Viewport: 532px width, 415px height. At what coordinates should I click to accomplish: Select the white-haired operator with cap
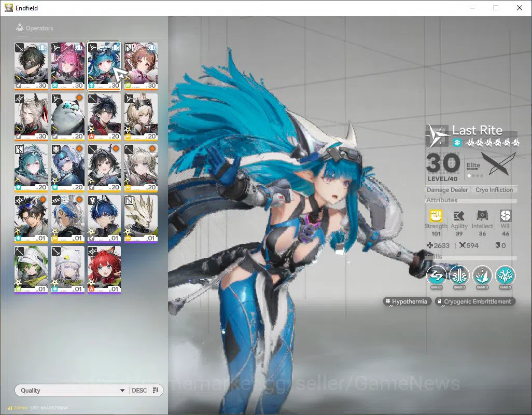point(68,269)
